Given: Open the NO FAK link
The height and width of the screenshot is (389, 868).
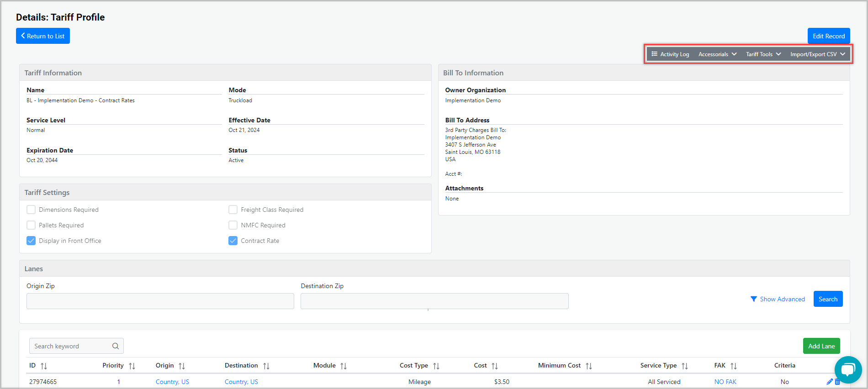Looking at the screenshot, I should (725, 382).
